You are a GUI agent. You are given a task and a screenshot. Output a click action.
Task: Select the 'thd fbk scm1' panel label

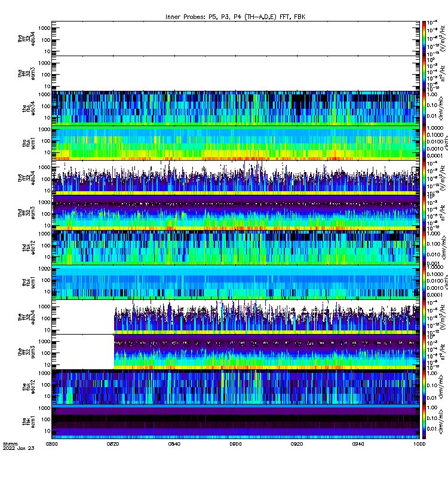click(x=29, y=282)
